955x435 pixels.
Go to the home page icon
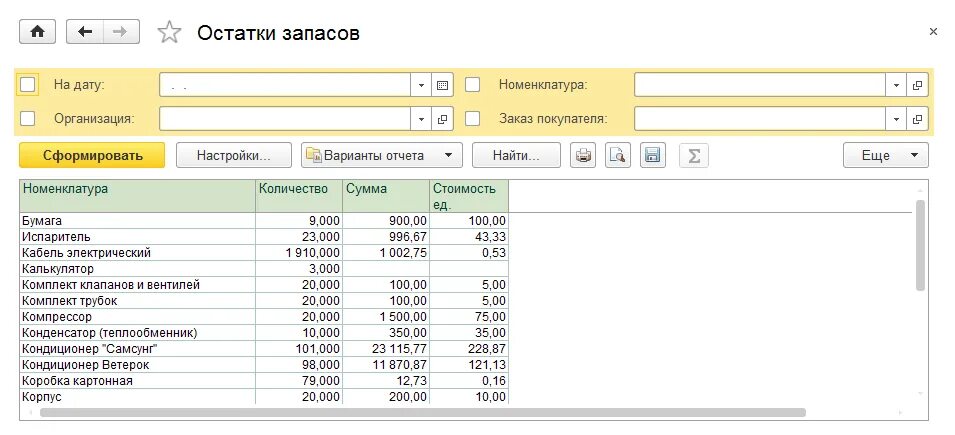point(38,32)
